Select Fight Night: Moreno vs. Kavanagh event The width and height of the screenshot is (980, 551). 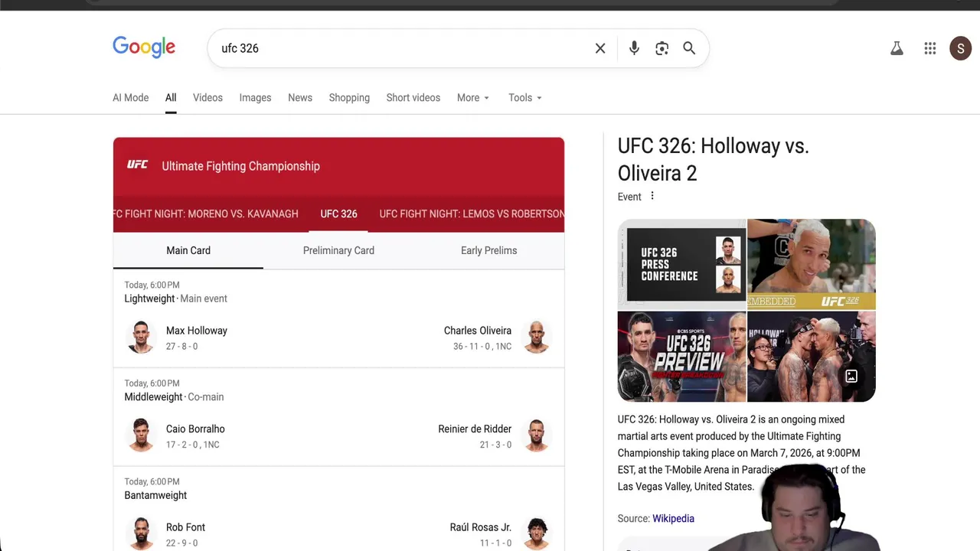(x=206, y=214)
